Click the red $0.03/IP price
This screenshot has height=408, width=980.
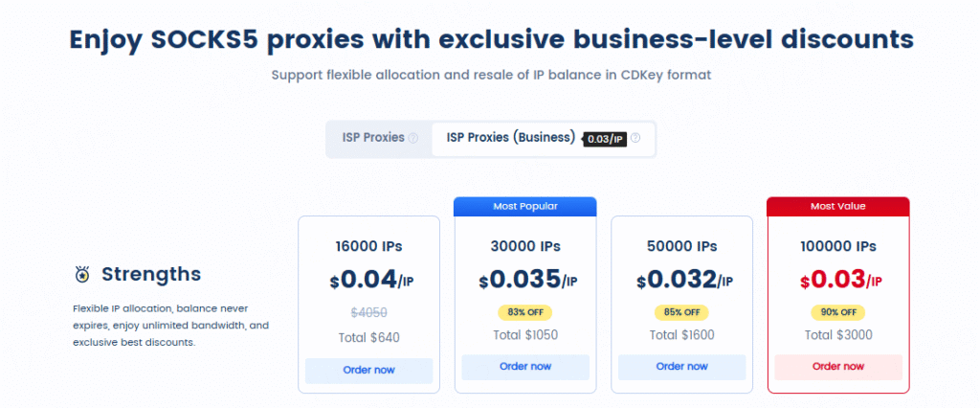(x=837, y=280)
